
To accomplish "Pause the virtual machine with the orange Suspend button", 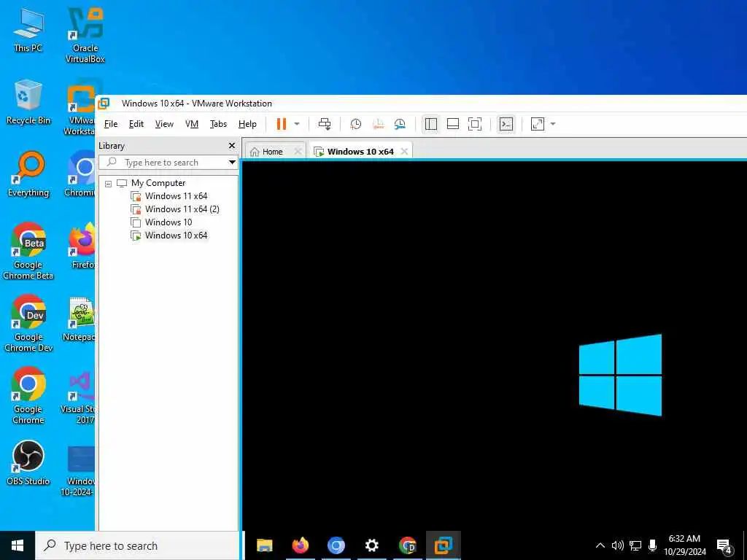I will pyautogui.click(x=282, y=124).
